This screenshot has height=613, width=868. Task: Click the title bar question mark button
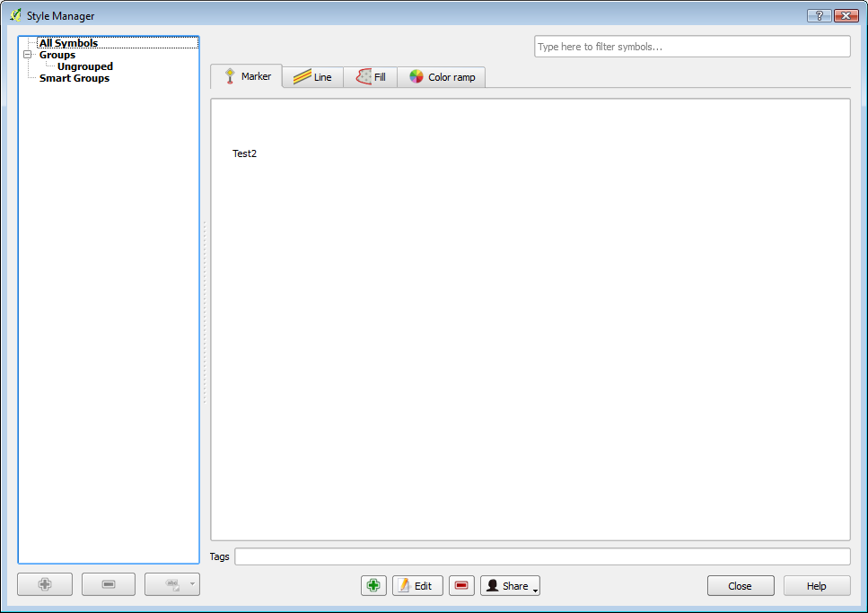coord(820,15)
